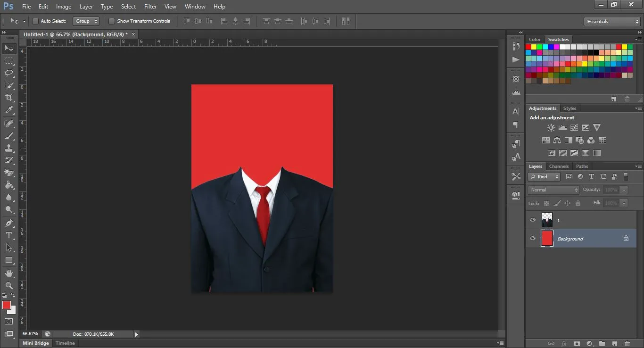Open the Curves adjustment from the Adjustments panel

tap(574, 127)
